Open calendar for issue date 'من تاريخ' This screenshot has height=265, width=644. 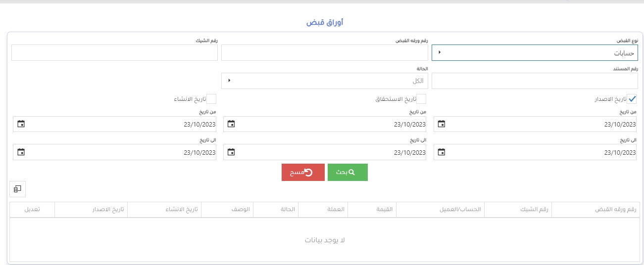(x=442, y=125)
